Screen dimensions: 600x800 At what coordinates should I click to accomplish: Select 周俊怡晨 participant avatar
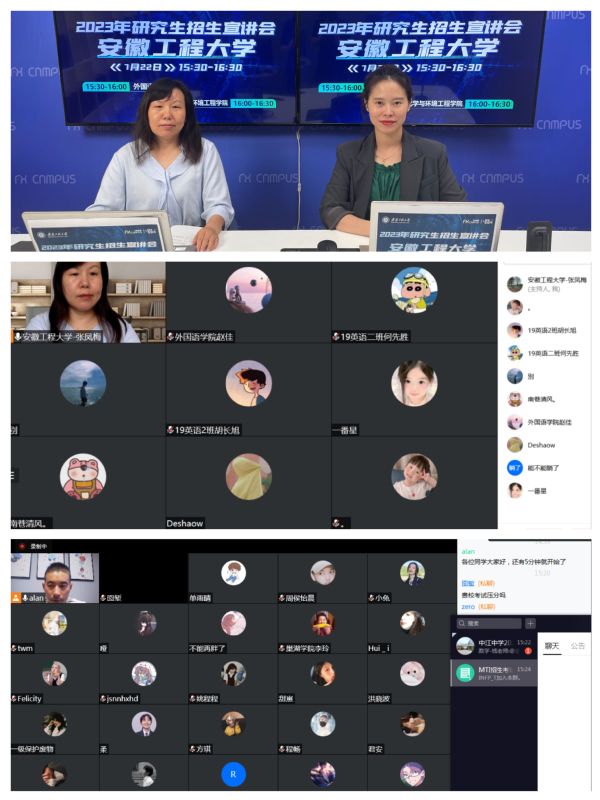coord(322,573)
